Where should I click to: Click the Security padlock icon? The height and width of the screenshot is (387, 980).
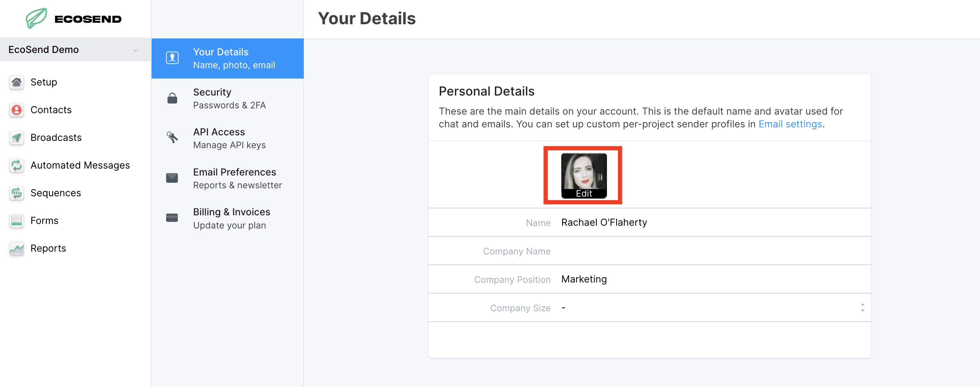[172, 99]
